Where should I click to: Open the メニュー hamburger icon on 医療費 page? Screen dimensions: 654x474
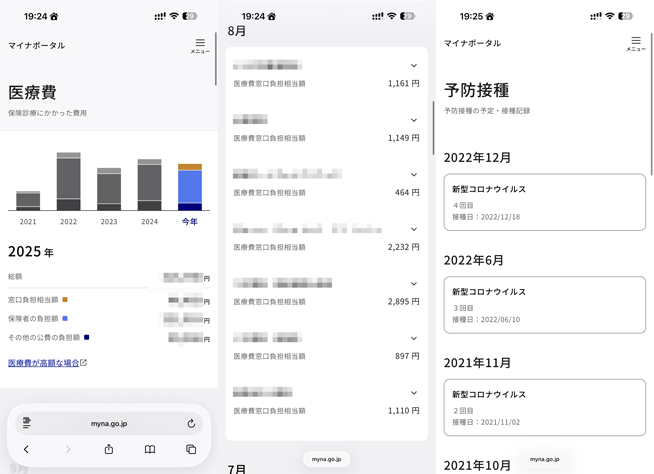pos(200,45)
